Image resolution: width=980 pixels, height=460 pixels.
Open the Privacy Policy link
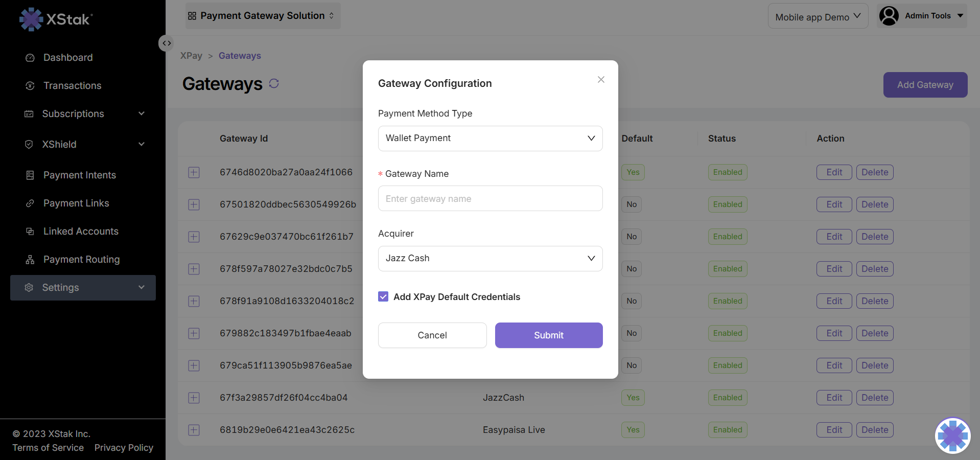click(124, 448)
